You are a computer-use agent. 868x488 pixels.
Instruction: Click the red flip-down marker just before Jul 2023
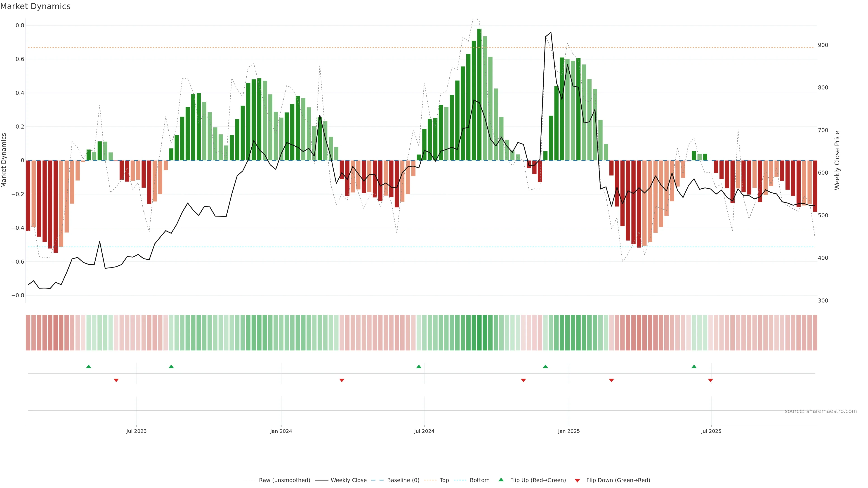tap(116, 380)
